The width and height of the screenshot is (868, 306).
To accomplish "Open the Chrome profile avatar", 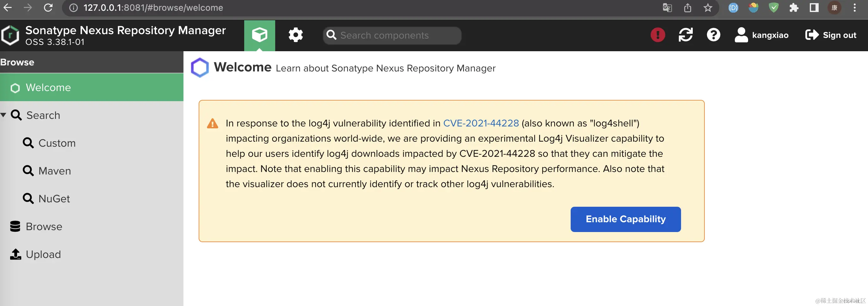I will point(834,8).
